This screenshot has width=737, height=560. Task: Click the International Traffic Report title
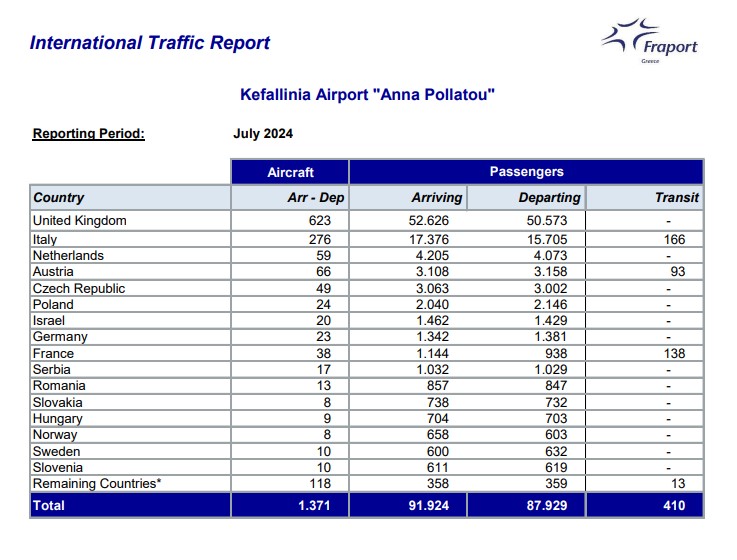[150, 43]
